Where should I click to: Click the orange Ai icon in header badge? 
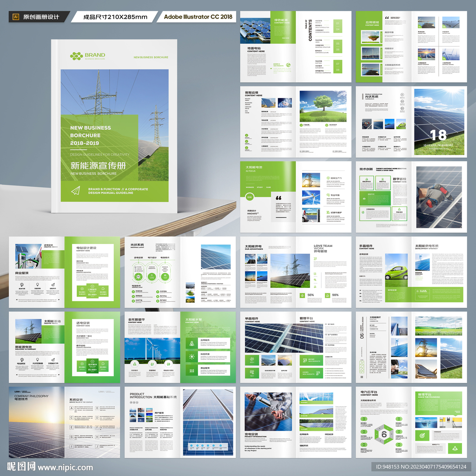coord(16,17)
